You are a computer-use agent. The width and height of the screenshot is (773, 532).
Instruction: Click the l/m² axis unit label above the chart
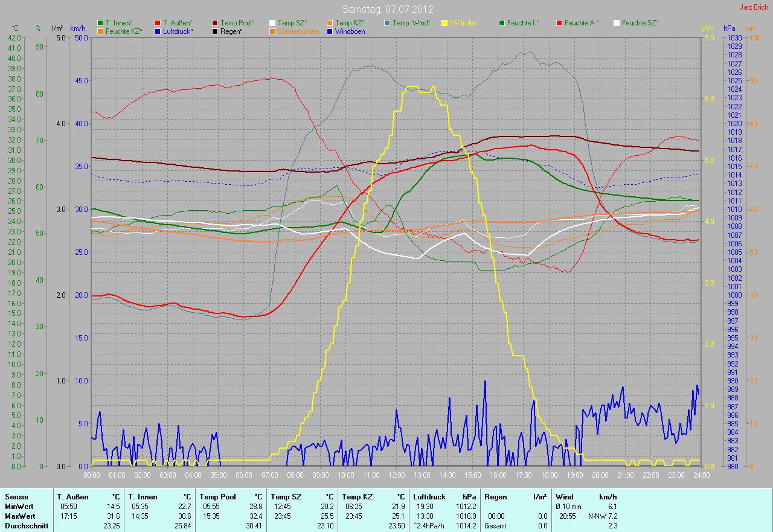click(57, 28)
